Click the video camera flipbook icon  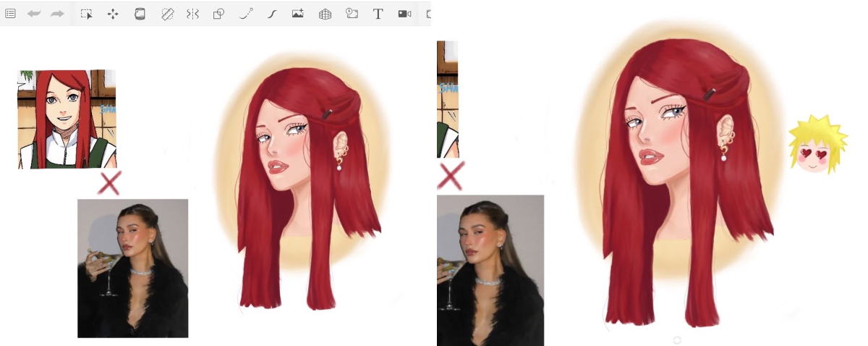404,14
